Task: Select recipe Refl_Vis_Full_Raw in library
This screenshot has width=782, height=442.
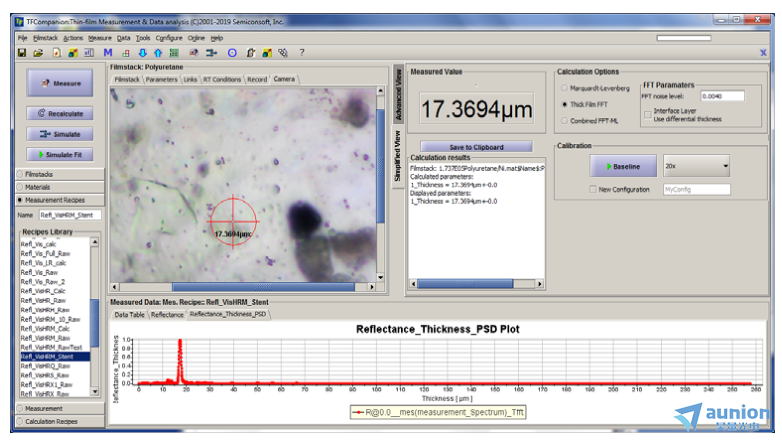Action: 45,253
